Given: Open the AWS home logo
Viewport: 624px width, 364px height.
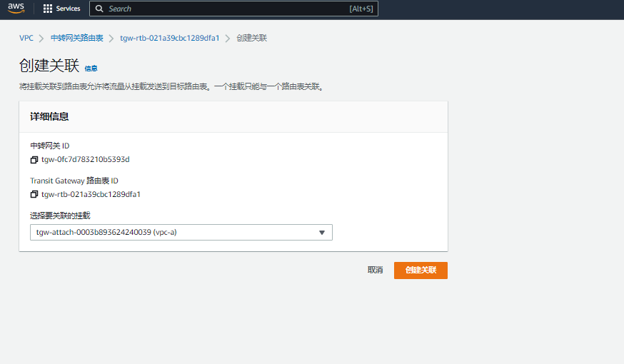Looking at the screenshot, I should pos(16,9).
